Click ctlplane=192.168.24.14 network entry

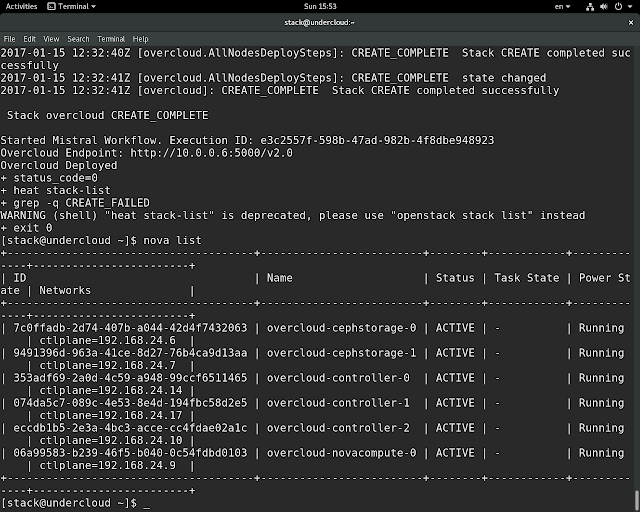(111, 390)
